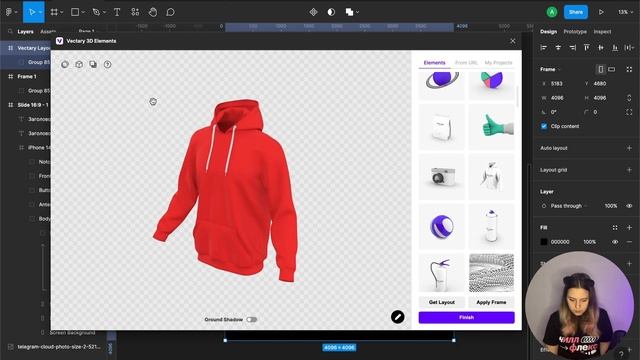Play the prototype presentation
640x360 pixels.
tap(601, 12)
